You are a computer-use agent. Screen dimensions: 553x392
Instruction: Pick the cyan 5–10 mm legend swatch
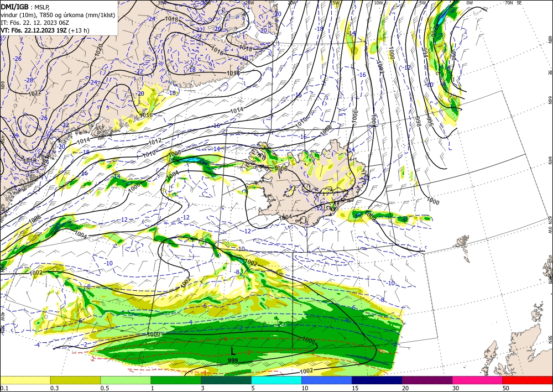coord(276,380)
